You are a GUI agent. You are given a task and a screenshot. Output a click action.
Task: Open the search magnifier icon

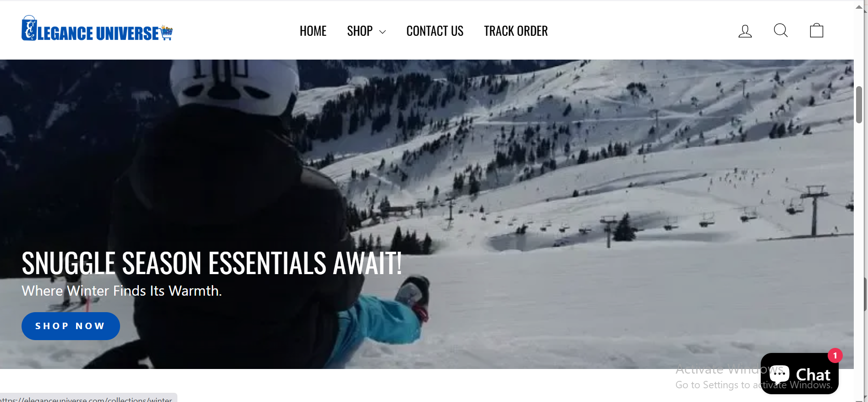(780, 31)
